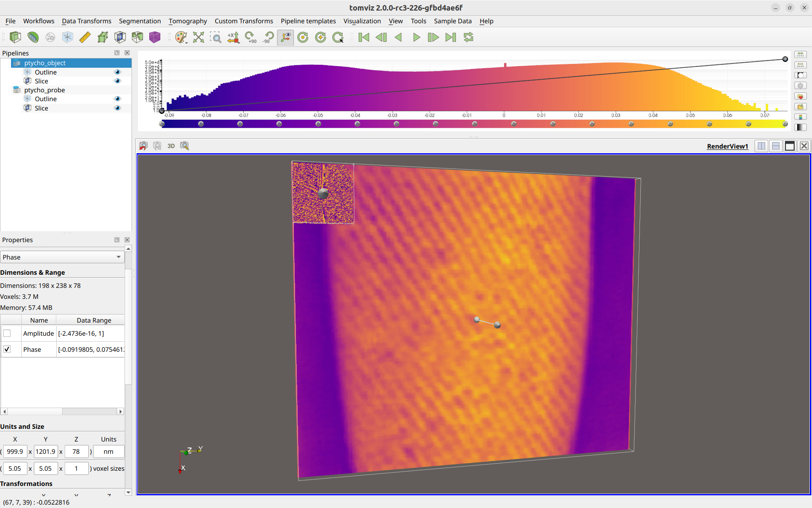Toggle the orientation axes visibility button
The width and height of the screenshot is (812, 508).
click(x=286, y=37)
